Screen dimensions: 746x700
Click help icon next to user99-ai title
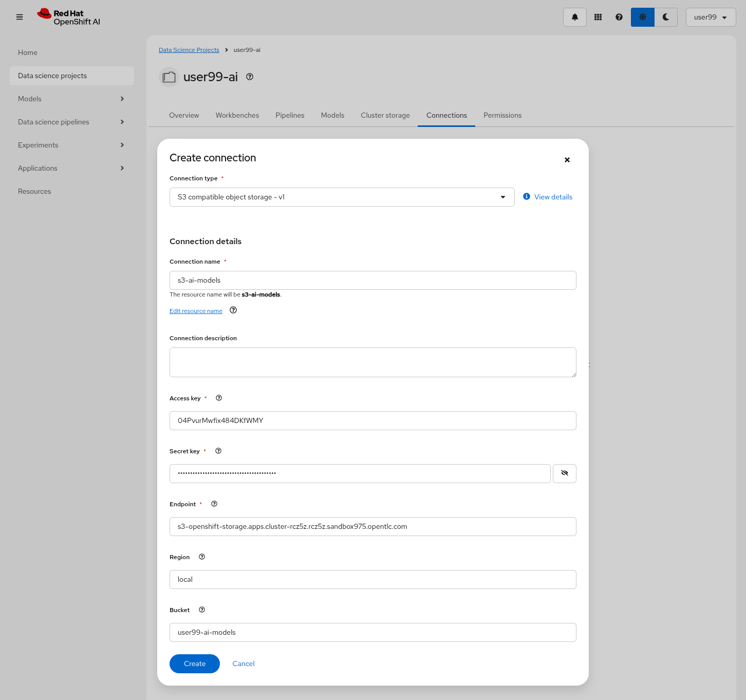250,77
